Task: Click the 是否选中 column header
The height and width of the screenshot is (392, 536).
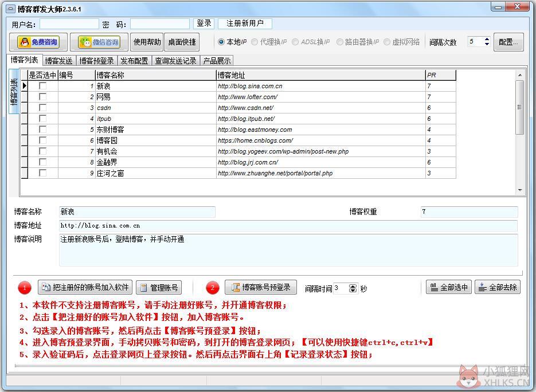Action: 43,75
